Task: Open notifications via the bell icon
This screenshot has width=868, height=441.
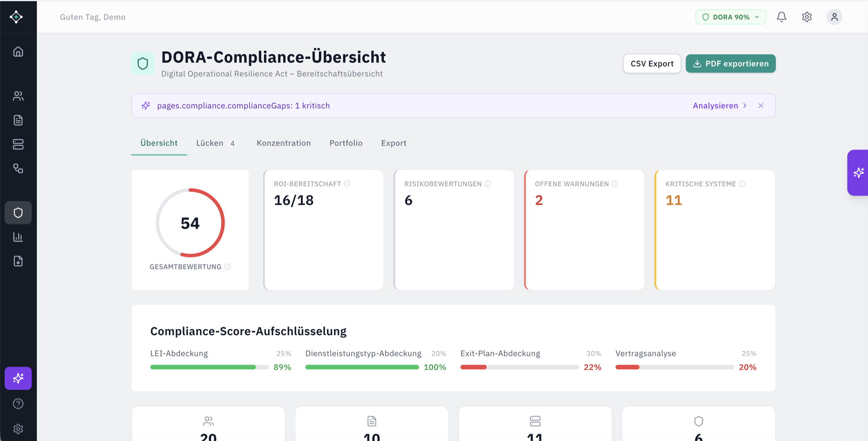Action: coord(781,17)
